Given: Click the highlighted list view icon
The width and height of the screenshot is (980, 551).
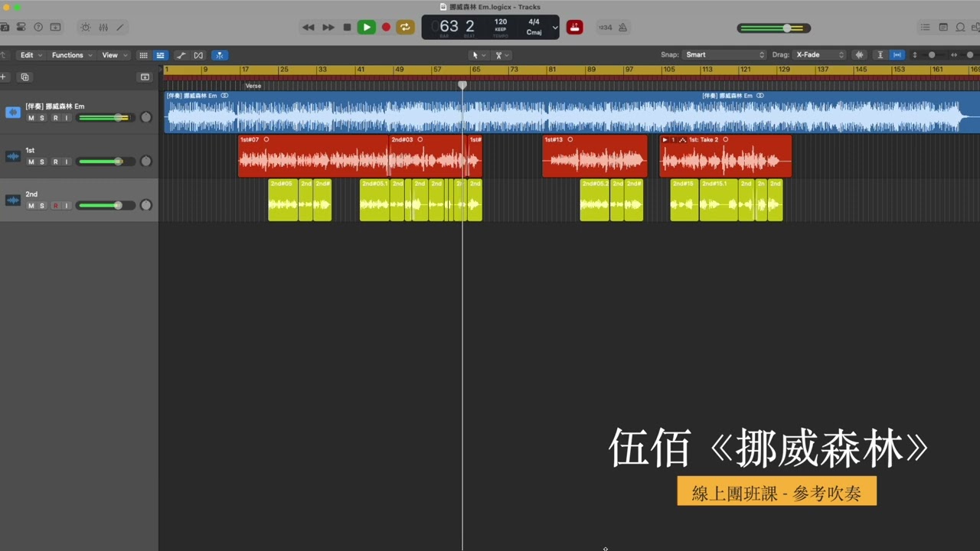Looking at the screenshot, I should tap(160, 55).
